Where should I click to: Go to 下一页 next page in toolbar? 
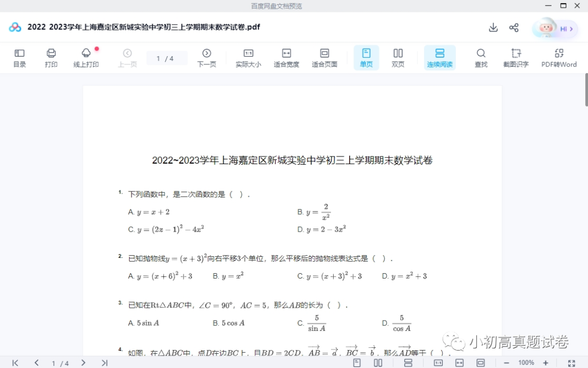tap(207, 58)
